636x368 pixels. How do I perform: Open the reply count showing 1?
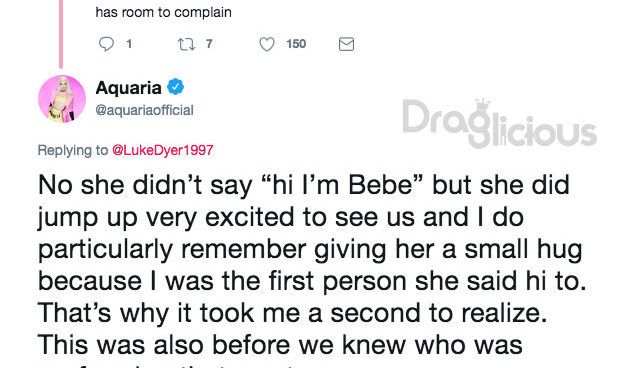(129, 44)
